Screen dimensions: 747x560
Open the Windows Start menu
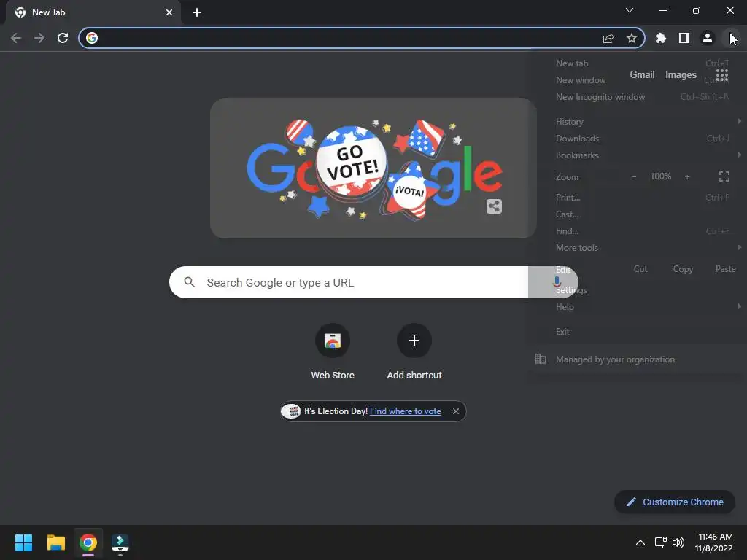tap(23, 542)
